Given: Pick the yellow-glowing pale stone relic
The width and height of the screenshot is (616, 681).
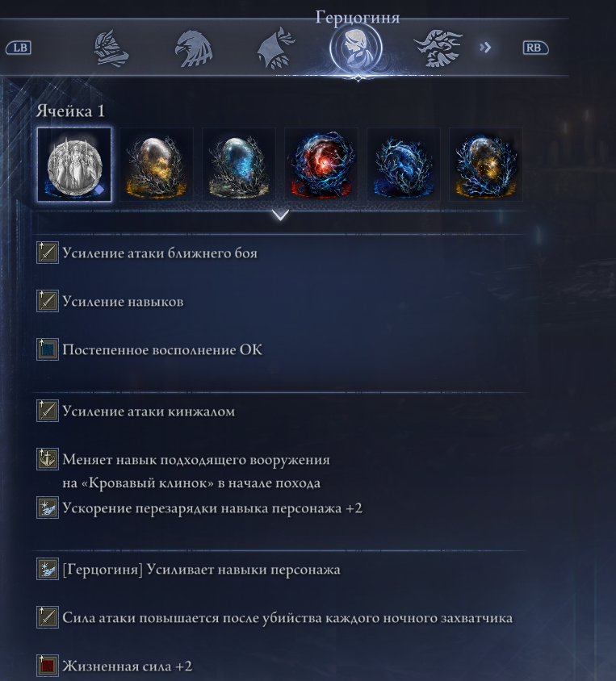Looking at the screenshot, I should 157,165.
